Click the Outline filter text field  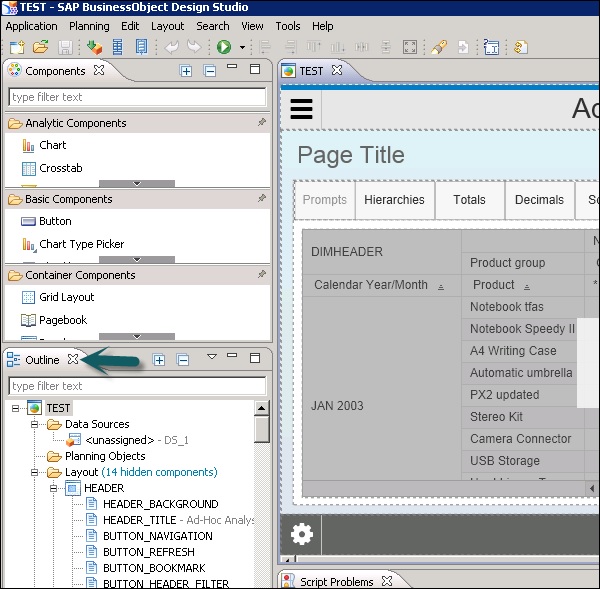click(137, 386)
